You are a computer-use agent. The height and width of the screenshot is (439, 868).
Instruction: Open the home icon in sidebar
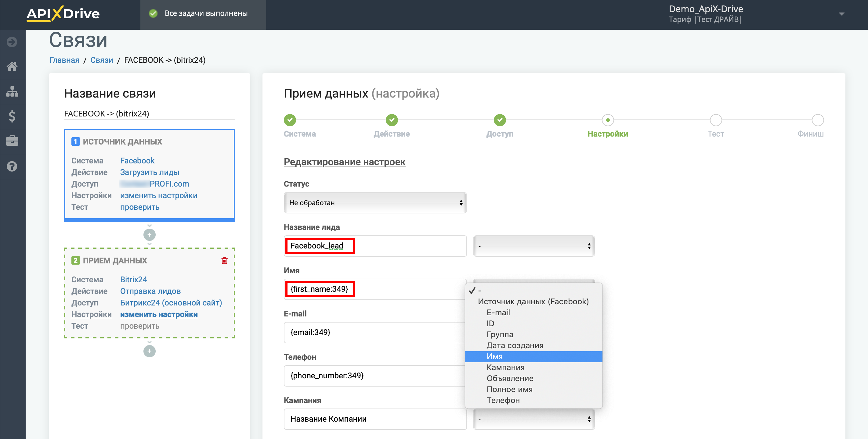pyautogui.click(x=12, y=66)
